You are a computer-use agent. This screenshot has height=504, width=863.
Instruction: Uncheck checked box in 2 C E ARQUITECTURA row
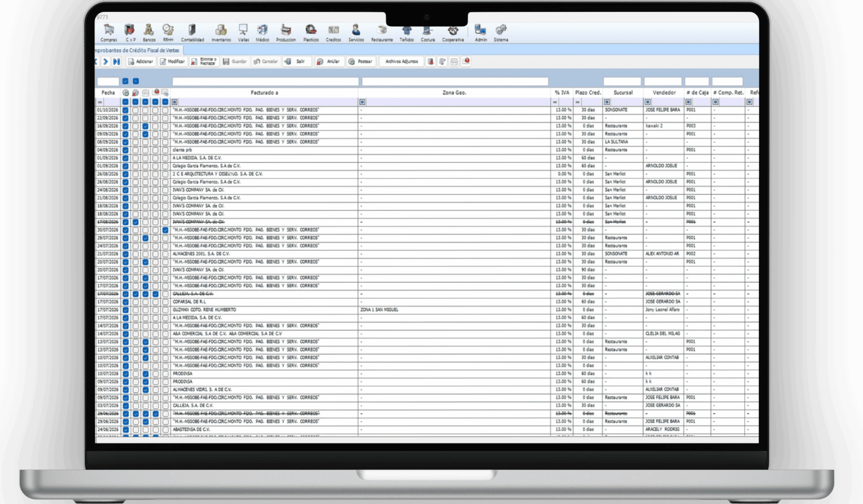[125, 174]
